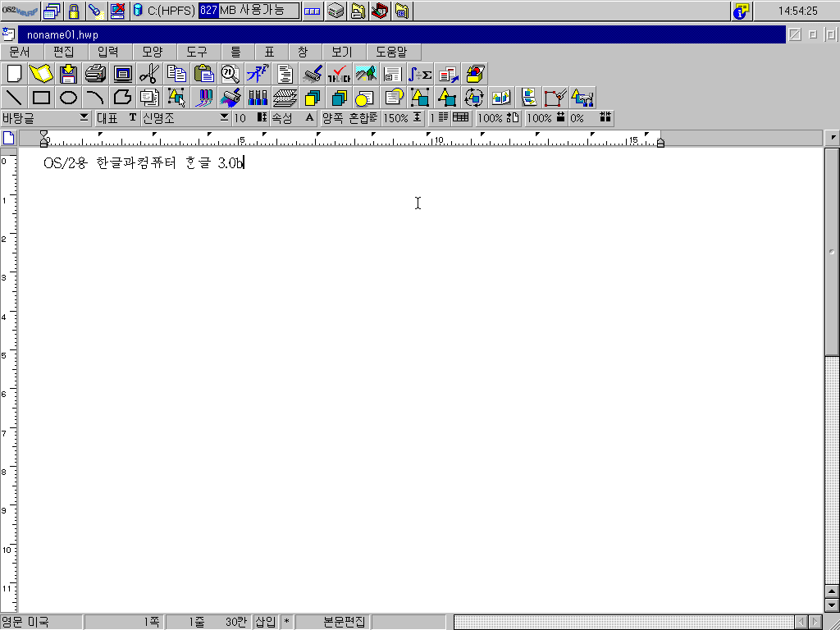The height and width of the screenshot is (630, 840).
Task: Click the ruler's right-end dropdown arrow
Action: pyautogui.click(x=833, y=138)
